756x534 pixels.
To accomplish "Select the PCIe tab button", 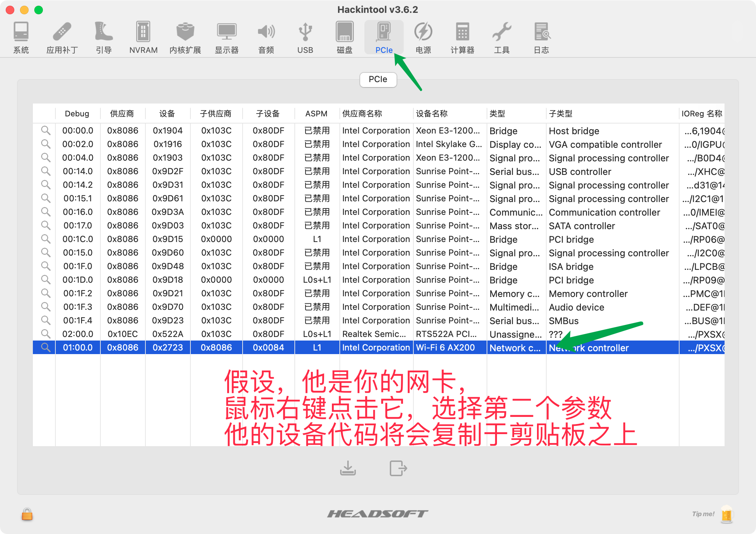I will click(x=378, y=79).
